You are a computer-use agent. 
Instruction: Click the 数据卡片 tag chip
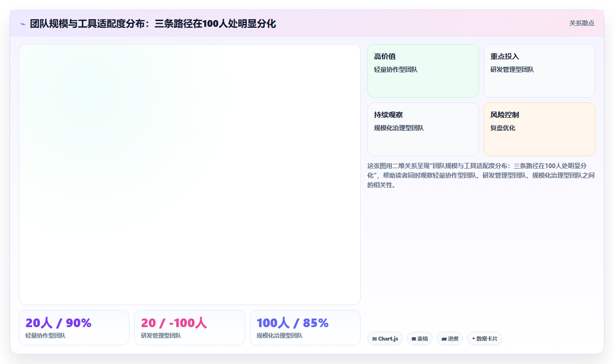coord(485,339)
